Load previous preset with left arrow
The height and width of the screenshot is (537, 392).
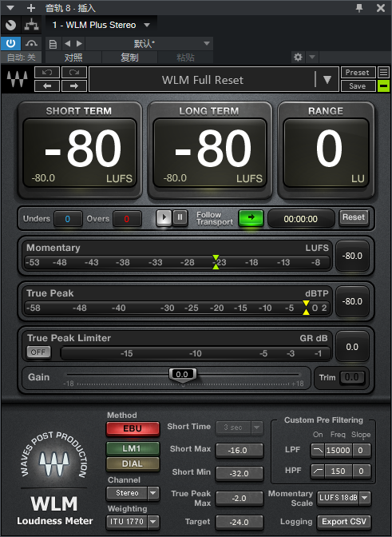(x=47, y=86)
